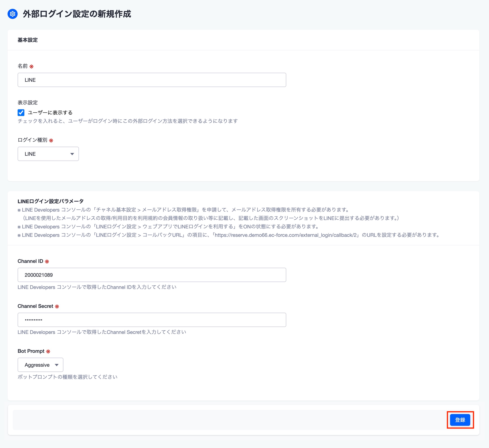Click the 表示設定 label
Image resolution: width=489 pixels, height=448 pixels.
click(28, 102)
